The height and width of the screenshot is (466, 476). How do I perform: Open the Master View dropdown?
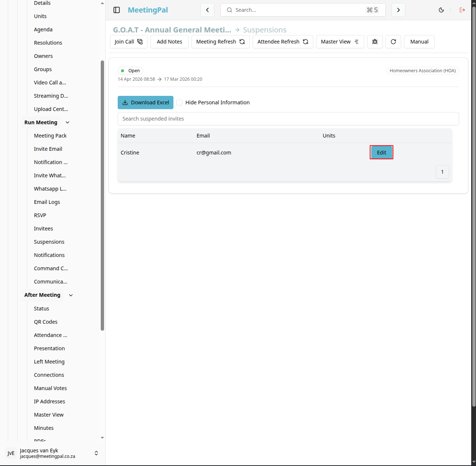click(x=340, y=42)
